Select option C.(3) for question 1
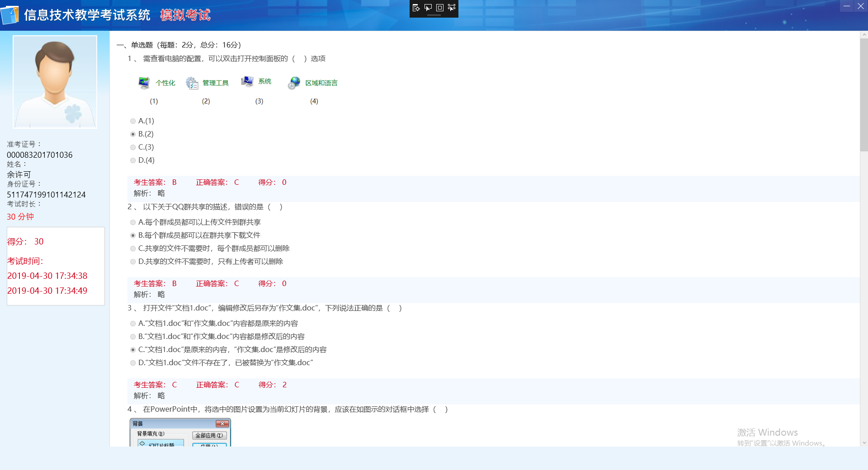This screenshot has height=470, width=868. coord(133,147)
